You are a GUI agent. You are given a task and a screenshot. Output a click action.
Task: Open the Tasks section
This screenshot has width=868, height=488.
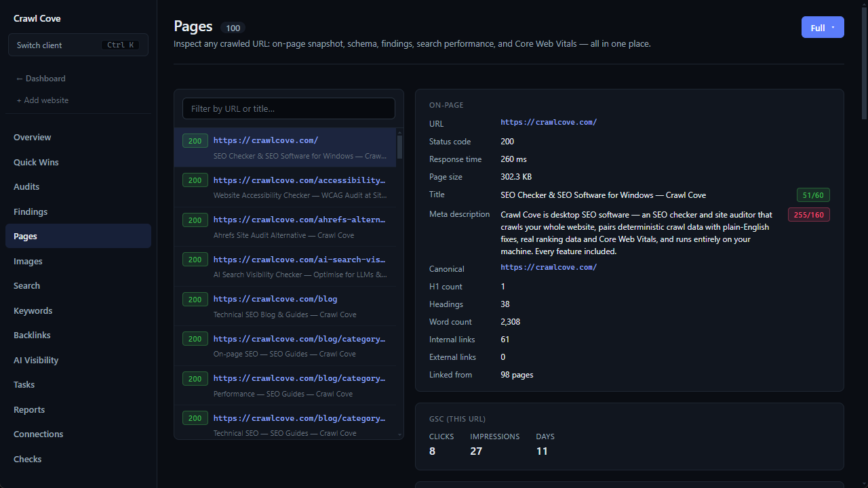click(x=78, y=384)
